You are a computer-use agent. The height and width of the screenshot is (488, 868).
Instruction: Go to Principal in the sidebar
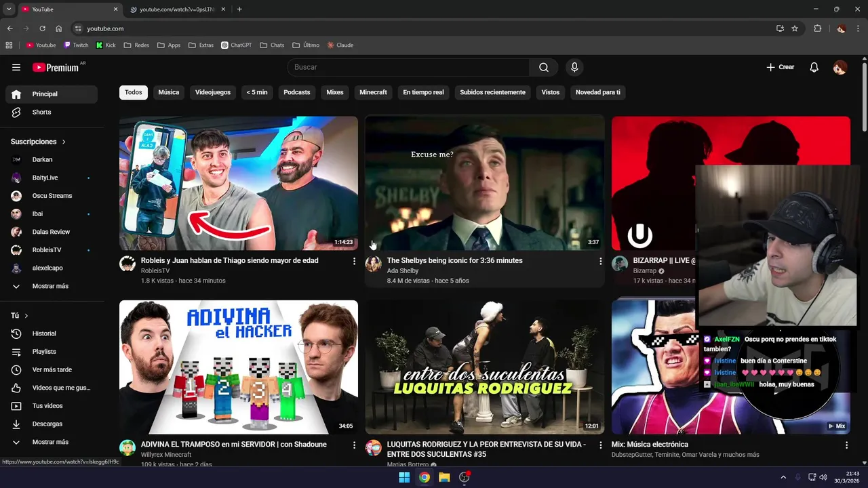coord(52,94)
